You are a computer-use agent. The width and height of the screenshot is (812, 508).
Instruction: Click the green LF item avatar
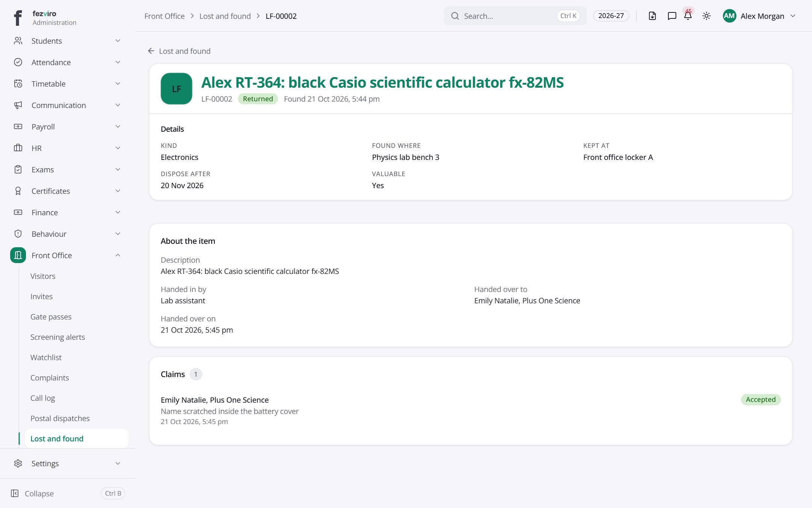point(176,88)
